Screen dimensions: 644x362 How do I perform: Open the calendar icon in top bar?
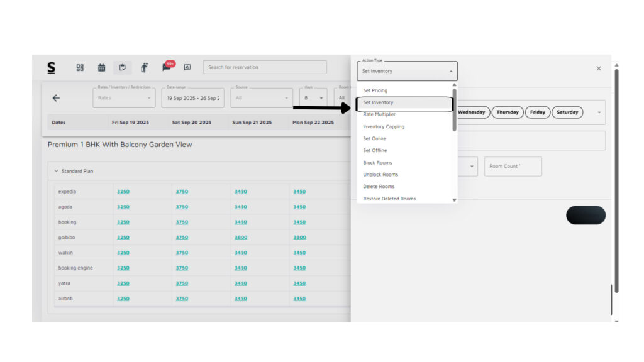[101, 67]
